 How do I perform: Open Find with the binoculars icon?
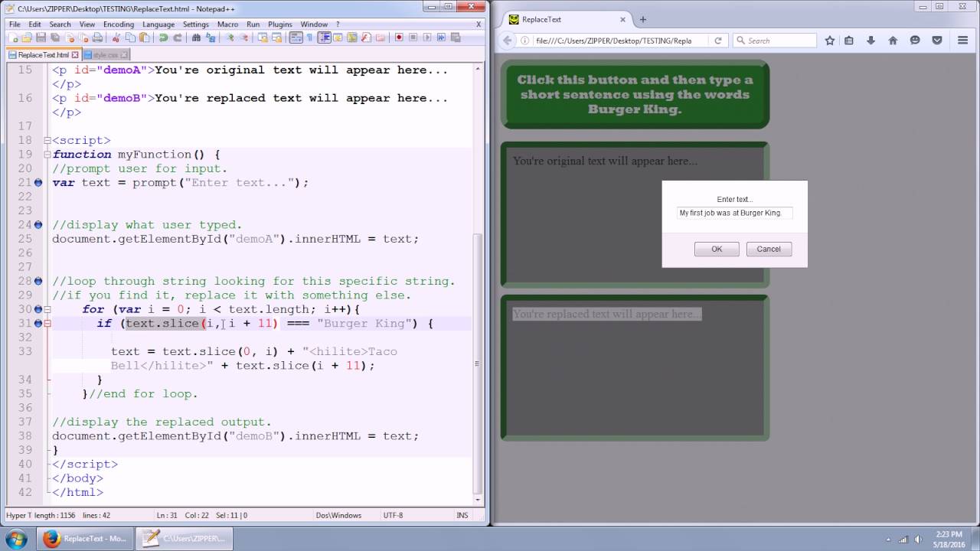coord(196,37)
